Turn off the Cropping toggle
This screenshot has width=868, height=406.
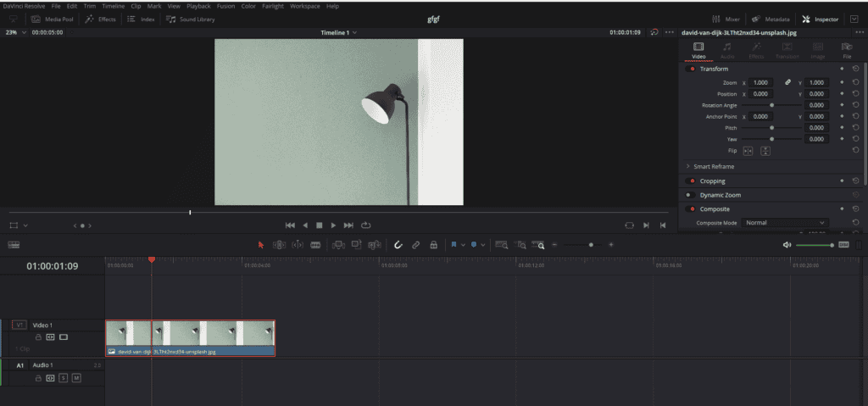690,181
